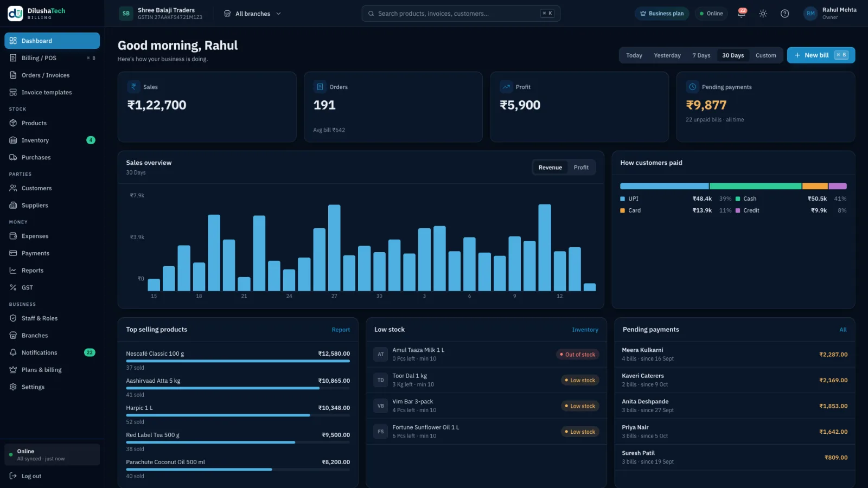Open Rahul Mehta account menu
The image size is (868, 488).
pos(830,14)
